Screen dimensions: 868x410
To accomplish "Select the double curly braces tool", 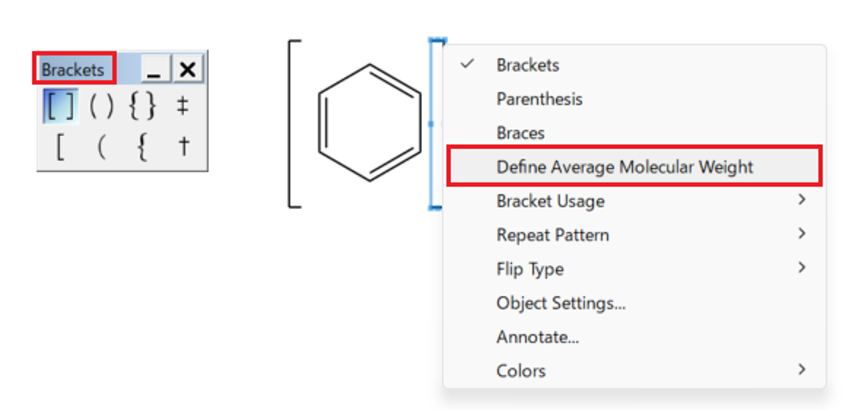I will click(x=142, y=107).
